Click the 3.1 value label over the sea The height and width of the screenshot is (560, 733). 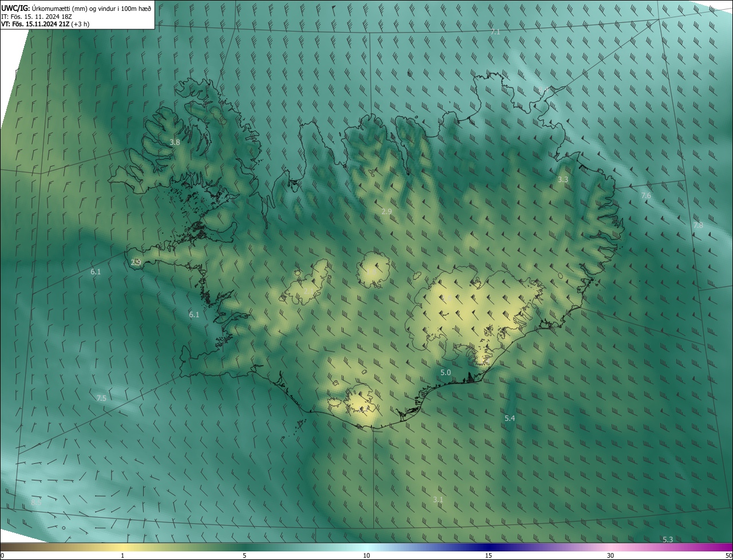coord(438,499)
